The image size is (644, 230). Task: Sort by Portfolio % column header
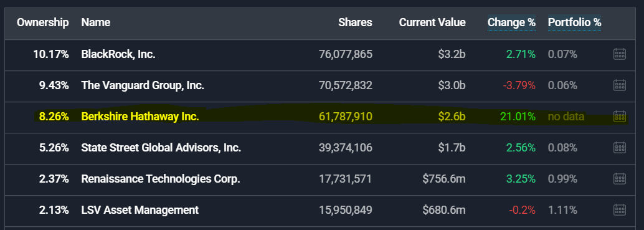click(574, 22)
